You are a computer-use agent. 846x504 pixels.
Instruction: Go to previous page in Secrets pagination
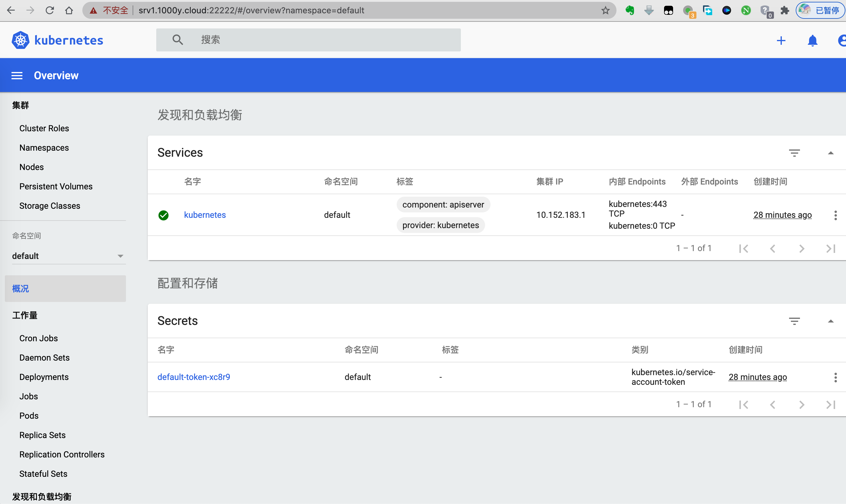pyautogui.click(x=773, y=404)
